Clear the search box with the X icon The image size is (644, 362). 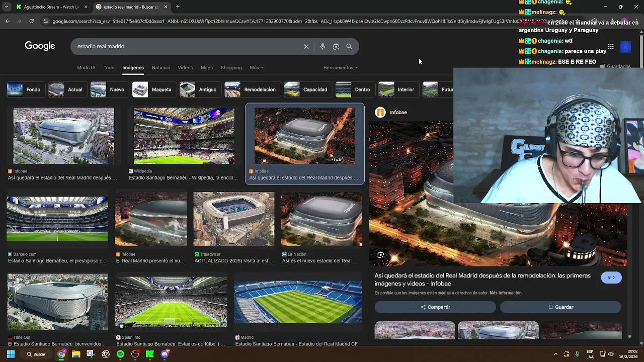coord(306,46)
